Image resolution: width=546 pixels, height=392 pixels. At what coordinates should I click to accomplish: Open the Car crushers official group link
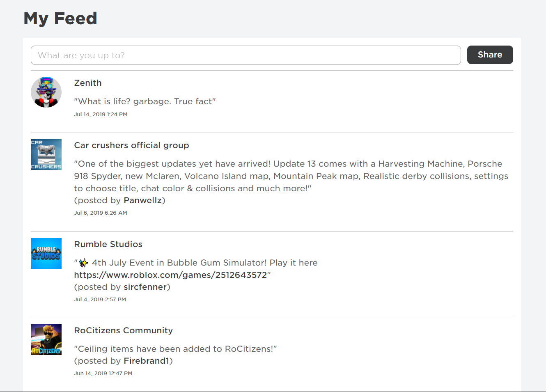click(131, 145)
